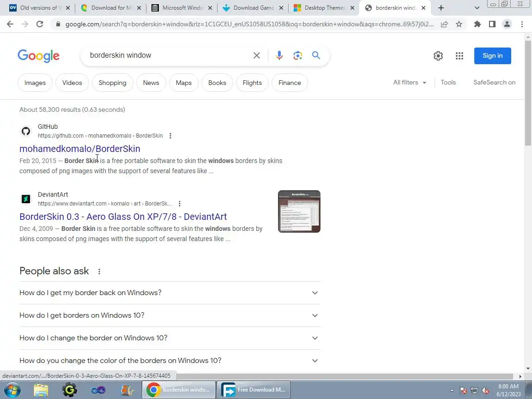Image resolution: width=532 pixels, height=399 pixels.
Task: Open the Chrome profile avatar
Action: tap(507, 24)
